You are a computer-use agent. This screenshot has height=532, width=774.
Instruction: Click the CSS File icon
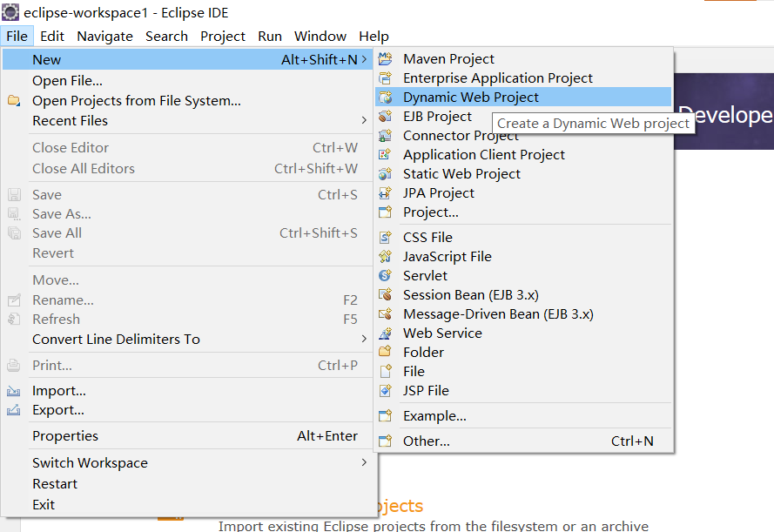click(x=385, y=238)
